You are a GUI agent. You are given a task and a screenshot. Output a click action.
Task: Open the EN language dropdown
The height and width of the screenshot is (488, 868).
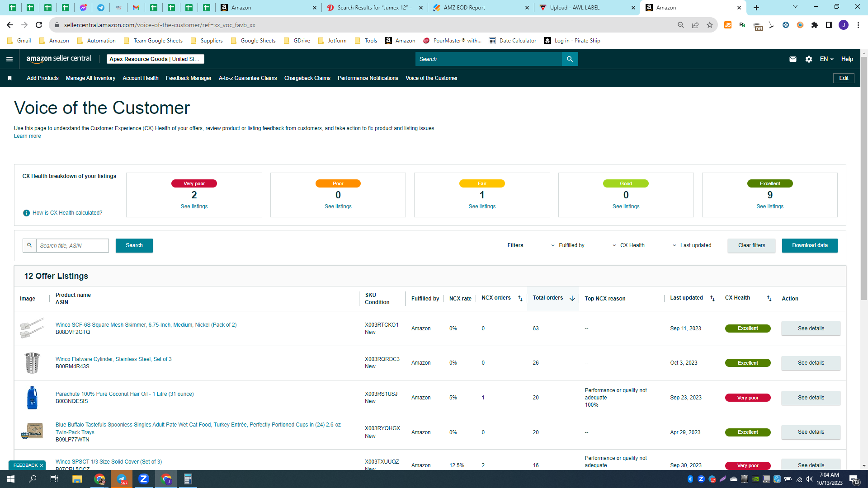tap(826, 59)
